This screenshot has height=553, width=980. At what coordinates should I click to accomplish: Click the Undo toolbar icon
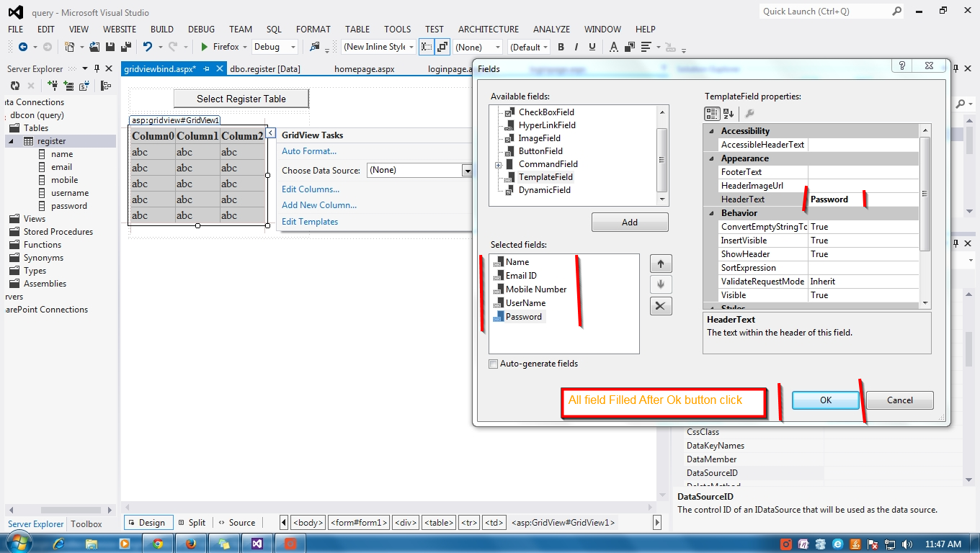(x=148, y=47)
